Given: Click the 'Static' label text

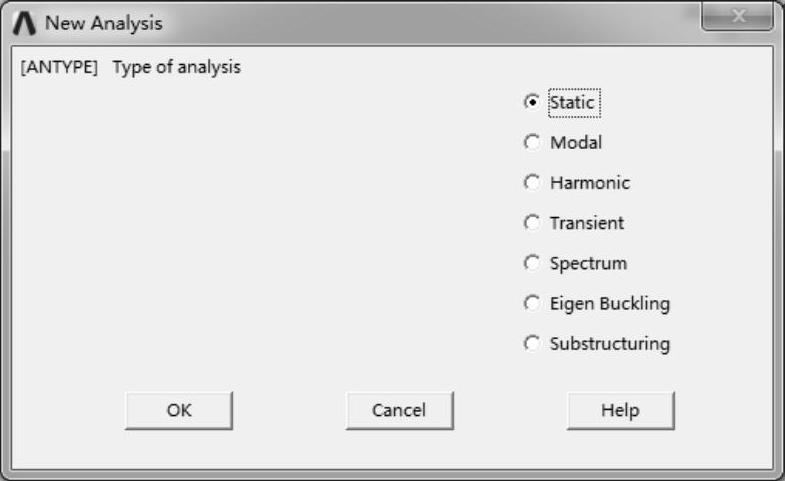Looking at the screenshot, I should (x=574, y=102).
